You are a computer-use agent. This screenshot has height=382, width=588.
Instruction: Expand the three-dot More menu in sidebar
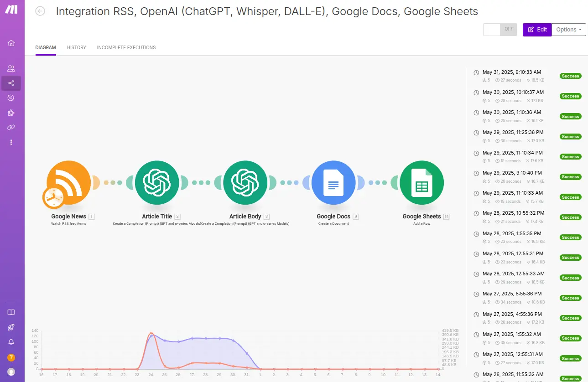click(x=11, y=142)
